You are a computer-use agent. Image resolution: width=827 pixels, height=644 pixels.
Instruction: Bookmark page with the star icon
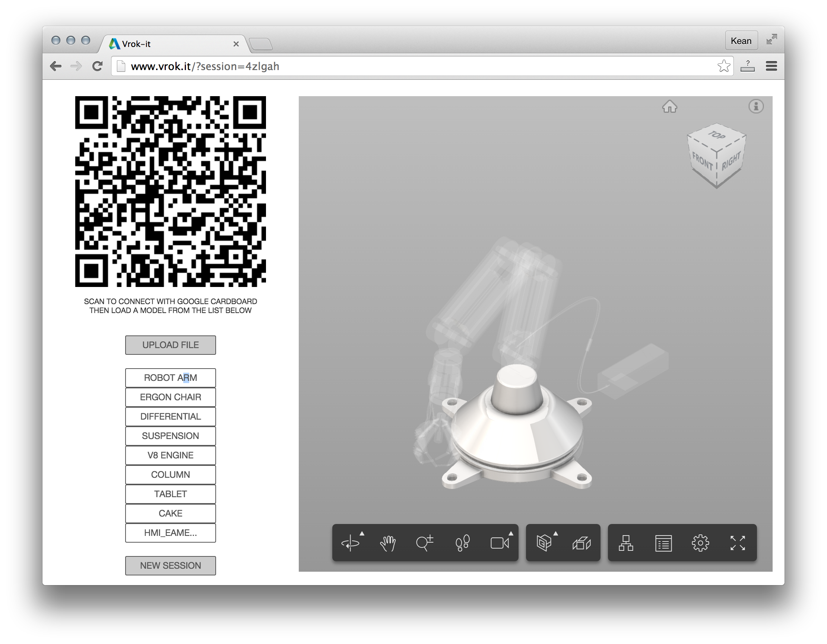(723, 66)
